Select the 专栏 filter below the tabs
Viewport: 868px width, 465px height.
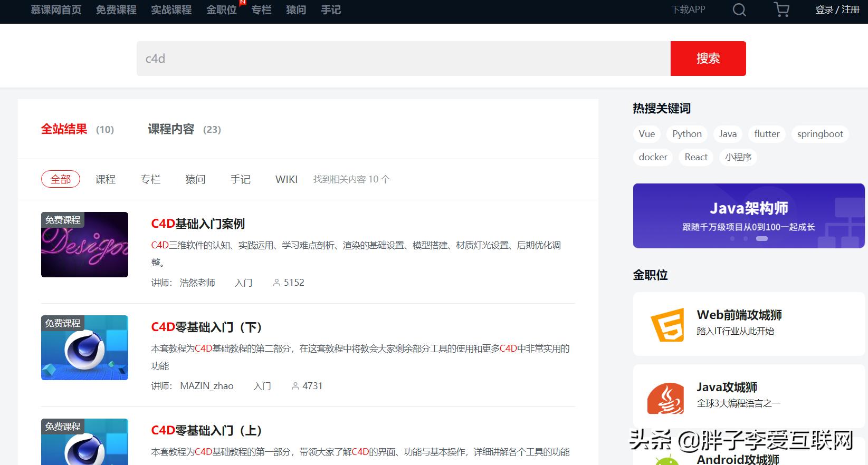pyautogui.click(x=150, y=179)
